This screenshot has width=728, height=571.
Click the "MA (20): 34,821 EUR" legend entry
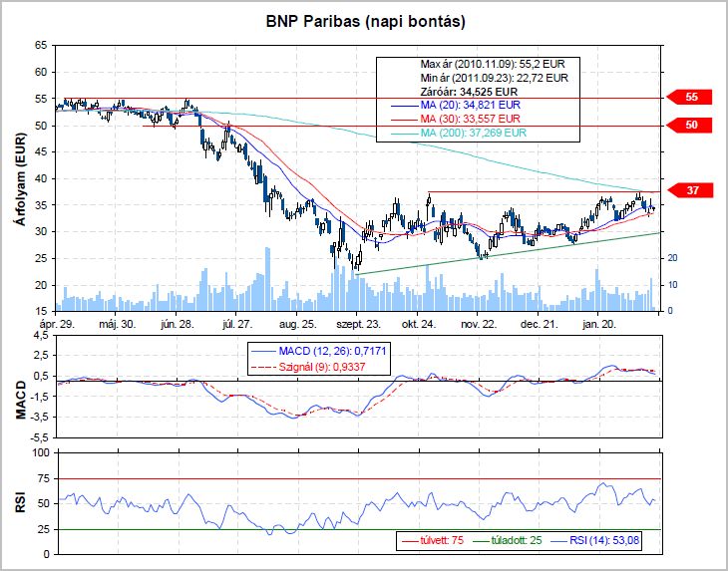click(456, 106)
